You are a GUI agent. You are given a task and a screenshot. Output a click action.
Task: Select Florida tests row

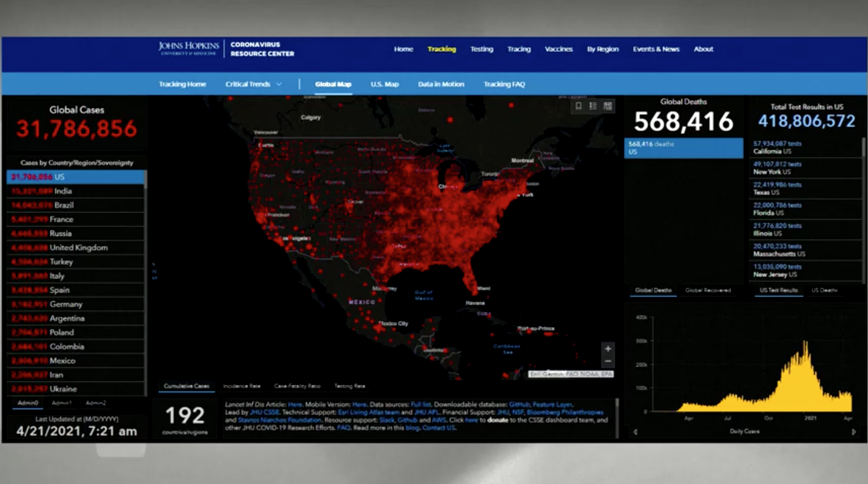coord(806,209)
